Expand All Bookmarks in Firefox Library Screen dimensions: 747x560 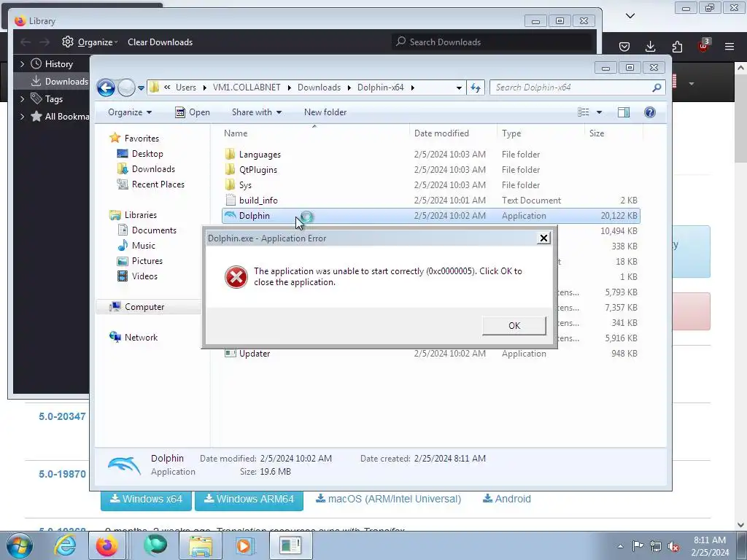[22, 116]
